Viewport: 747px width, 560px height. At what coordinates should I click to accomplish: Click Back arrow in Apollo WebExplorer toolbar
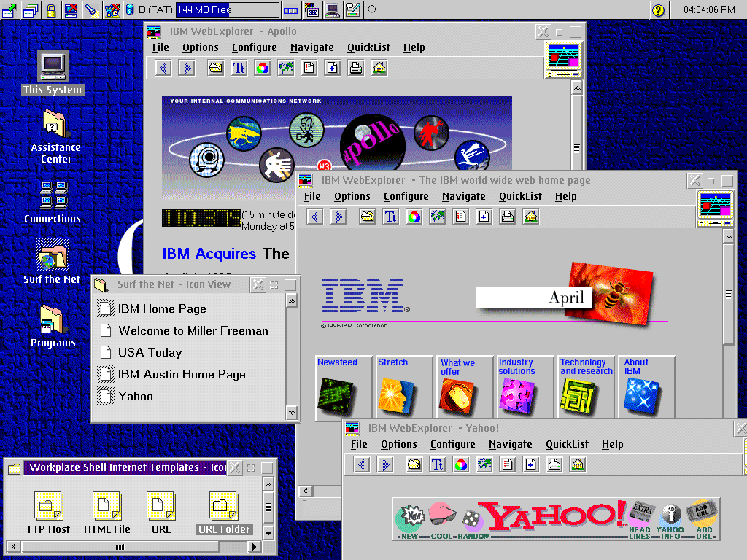163,68
